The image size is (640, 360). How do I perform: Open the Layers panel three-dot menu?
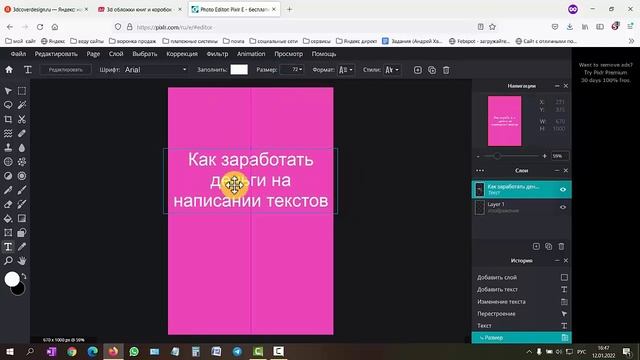(480, 171)
